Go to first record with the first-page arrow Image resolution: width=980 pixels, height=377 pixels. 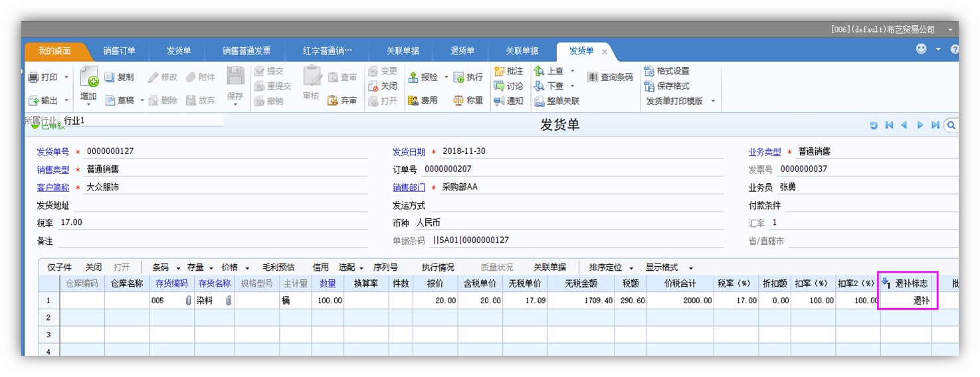(x=889, y=125)
